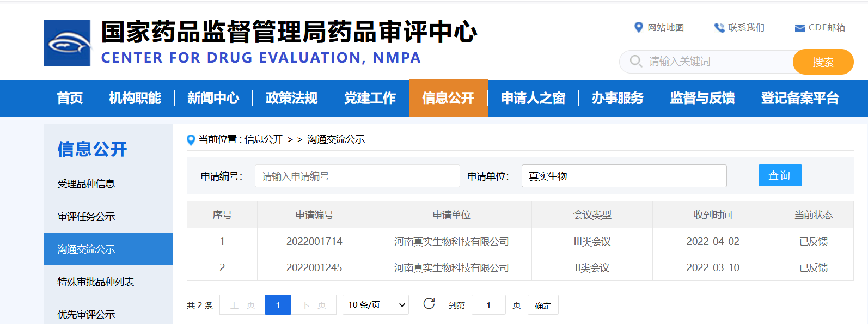
Task: Click the 当前状态 column header
Action: [x=814, y=215]
